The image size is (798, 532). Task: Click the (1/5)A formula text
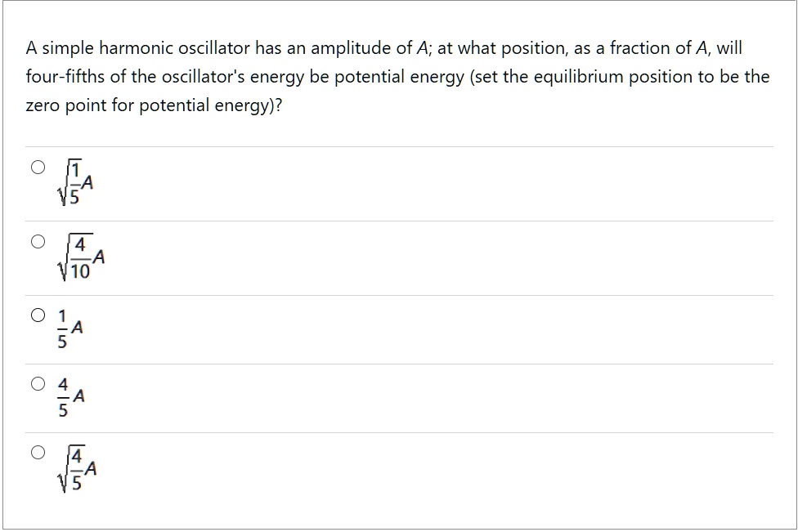[x=70, y=327]
